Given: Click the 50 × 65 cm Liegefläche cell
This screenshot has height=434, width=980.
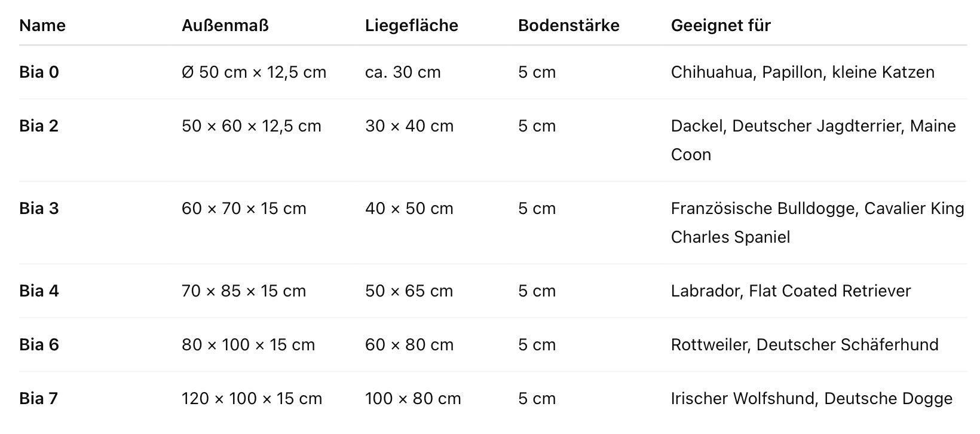Looking at the screenshot, I should (x=409, y=291).
